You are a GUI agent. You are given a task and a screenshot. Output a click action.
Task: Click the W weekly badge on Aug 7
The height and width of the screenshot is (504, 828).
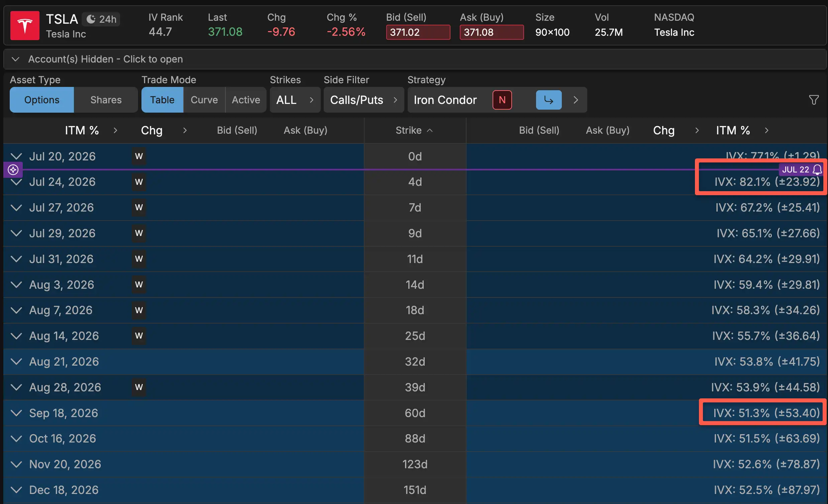point(139,310)
